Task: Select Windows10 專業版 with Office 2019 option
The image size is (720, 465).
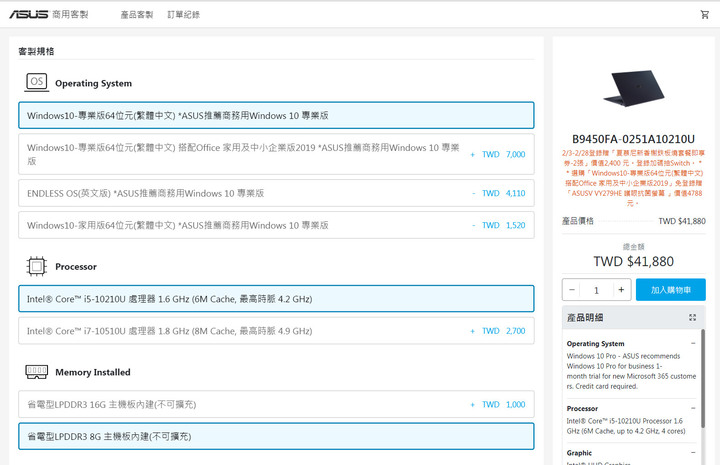Action: (x=276, y=154)
